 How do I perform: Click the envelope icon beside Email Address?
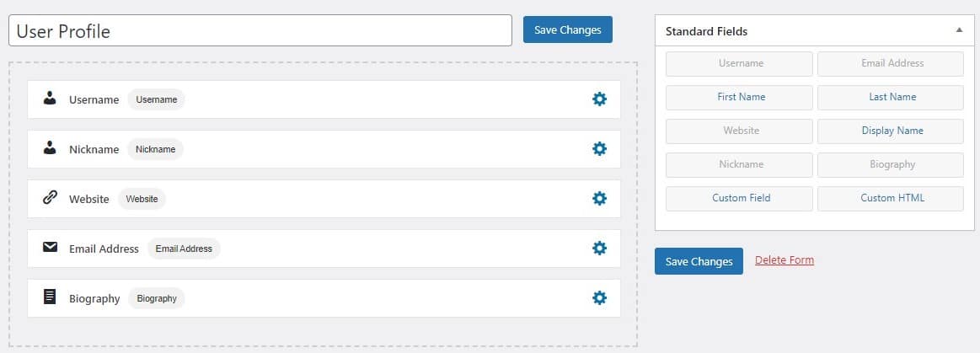click(50, 248)
